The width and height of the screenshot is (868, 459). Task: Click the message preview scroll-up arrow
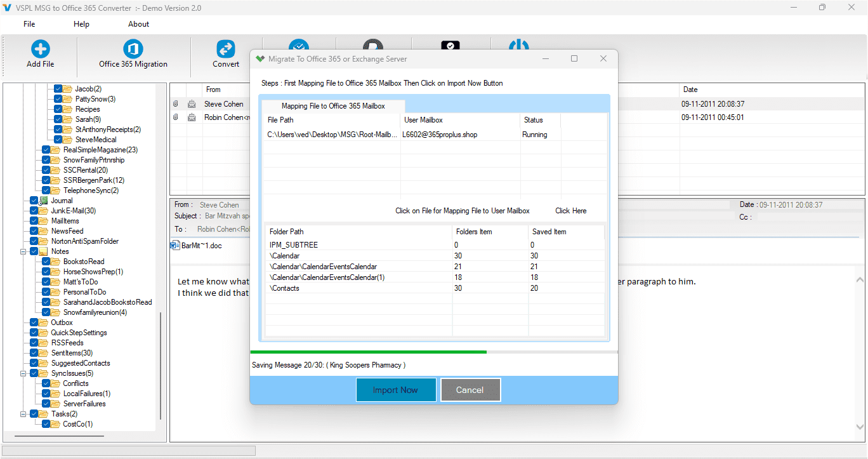[x=860, y=280]
